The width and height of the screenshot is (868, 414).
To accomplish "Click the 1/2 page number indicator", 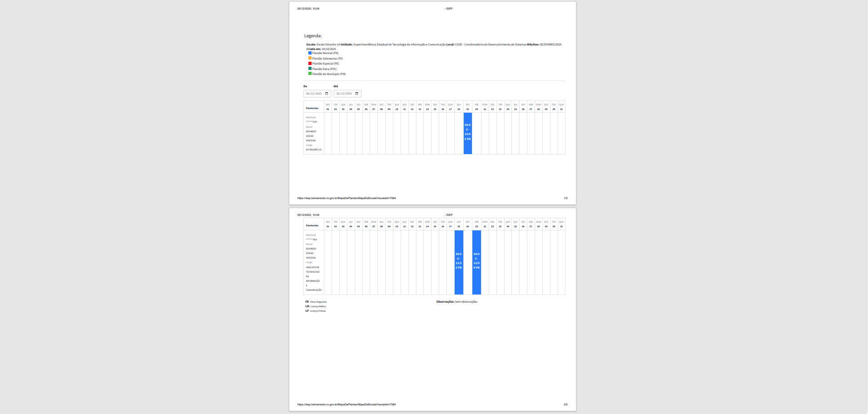I will 565,198.
